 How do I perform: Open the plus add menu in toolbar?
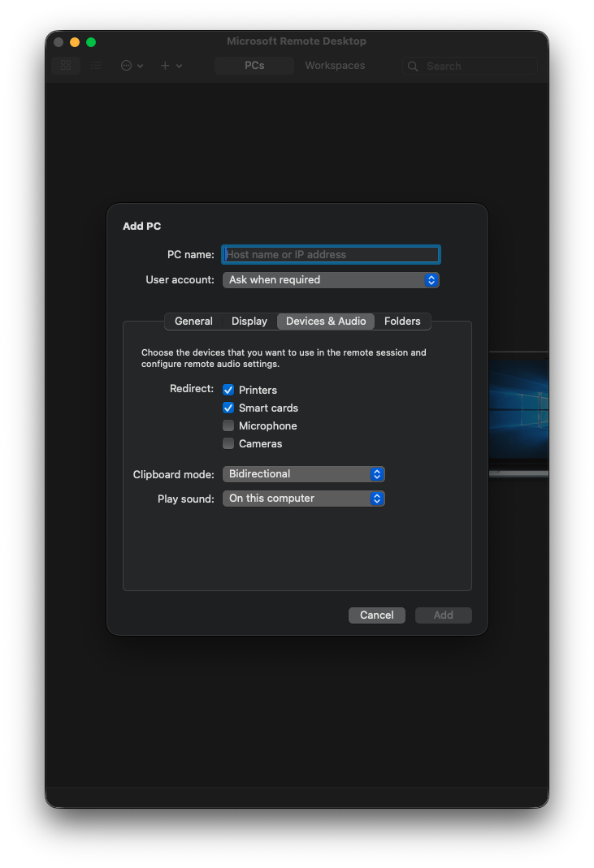click(x=171, y=65)
